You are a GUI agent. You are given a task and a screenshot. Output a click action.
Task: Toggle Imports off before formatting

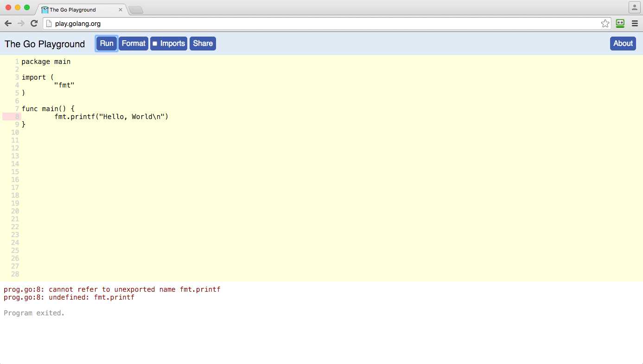(155, 44)
